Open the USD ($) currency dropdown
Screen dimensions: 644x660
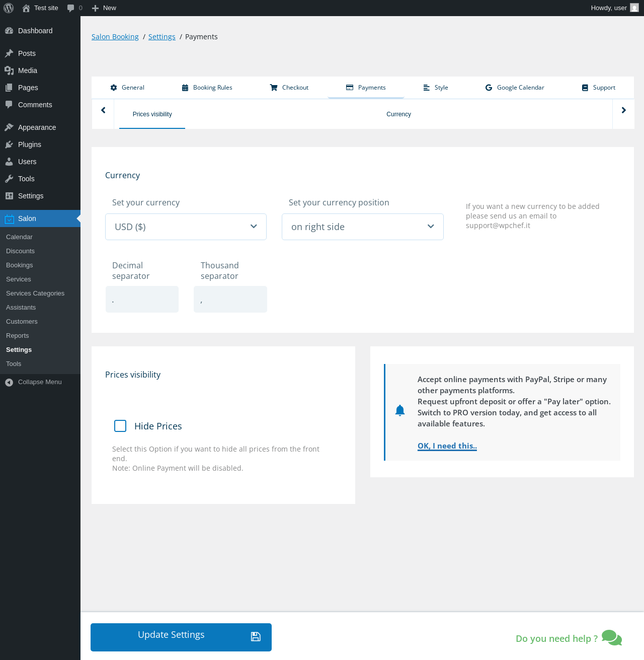[x=186, y=227]
